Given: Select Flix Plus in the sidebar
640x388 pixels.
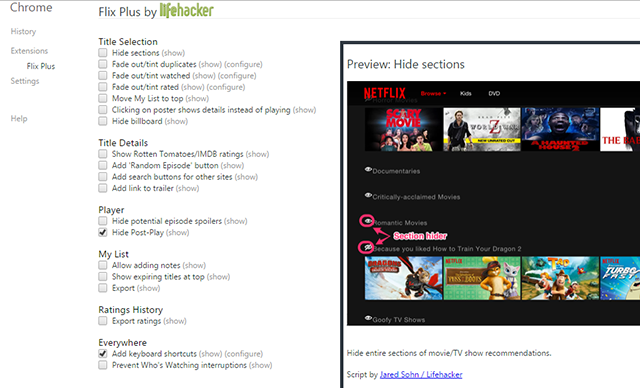Looking at the screenshot, I should click(41, 66).
